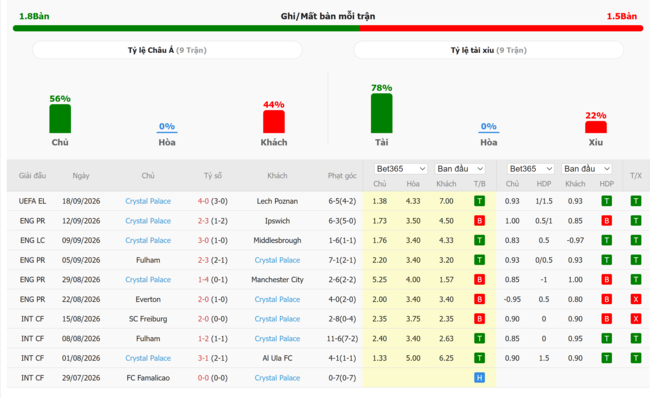Click the 1/1.5 handicap value
Screen dimensions: 650x398
coord(544,201)
